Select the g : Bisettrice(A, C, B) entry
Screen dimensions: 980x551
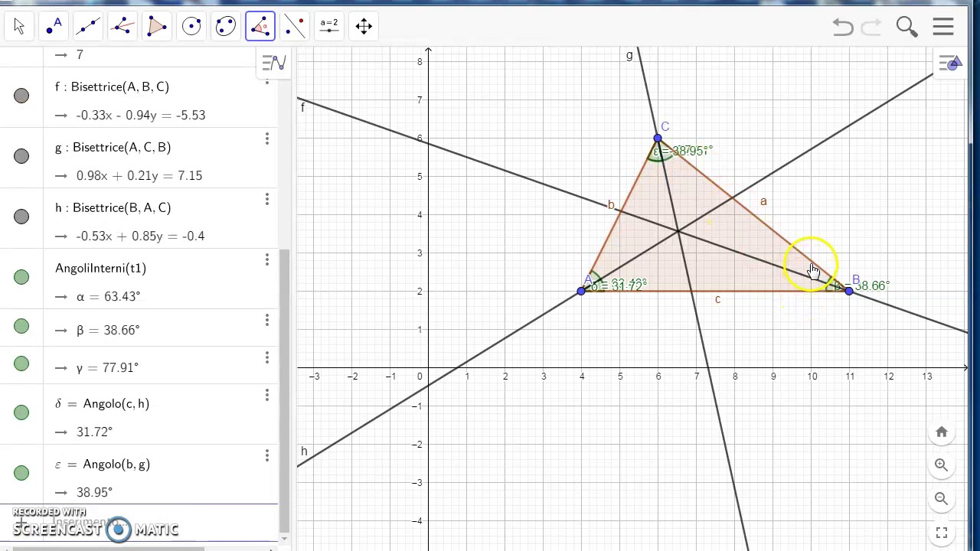tap(113, 147)
